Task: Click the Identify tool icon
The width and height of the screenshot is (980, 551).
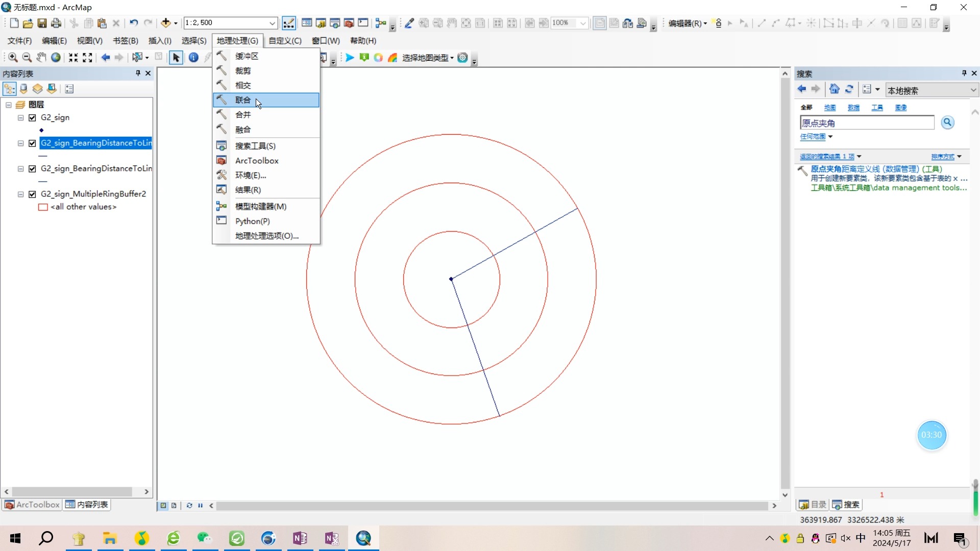Action: click(193, 58)
